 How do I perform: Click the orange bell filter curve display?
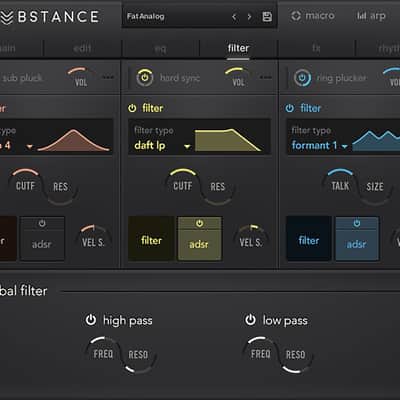click(x=74, y=140)
